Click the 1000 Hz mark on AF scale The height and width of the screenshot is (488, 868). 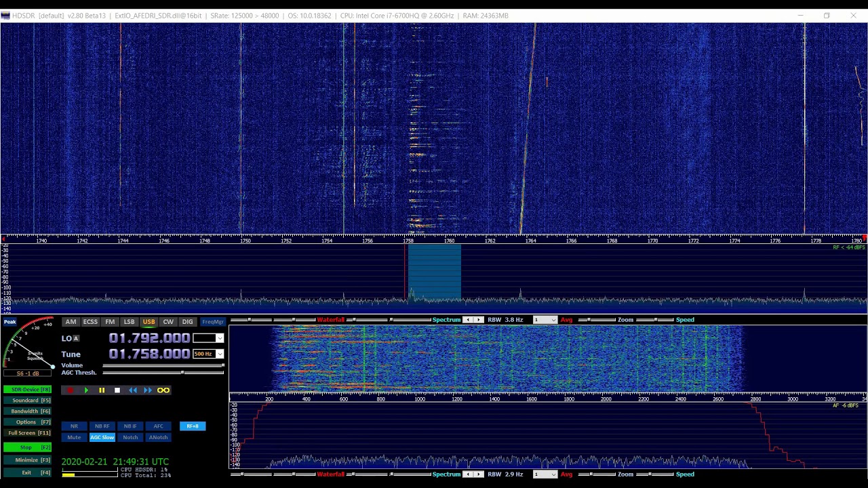(420, 399)
